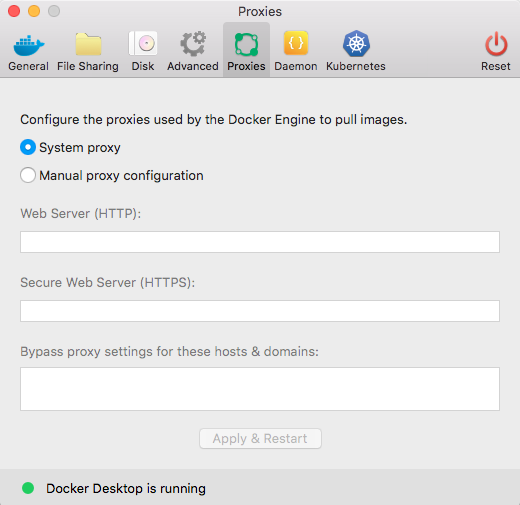Open the Advanced gears icon
Screen dimensions: 520x505
[193, 44]
